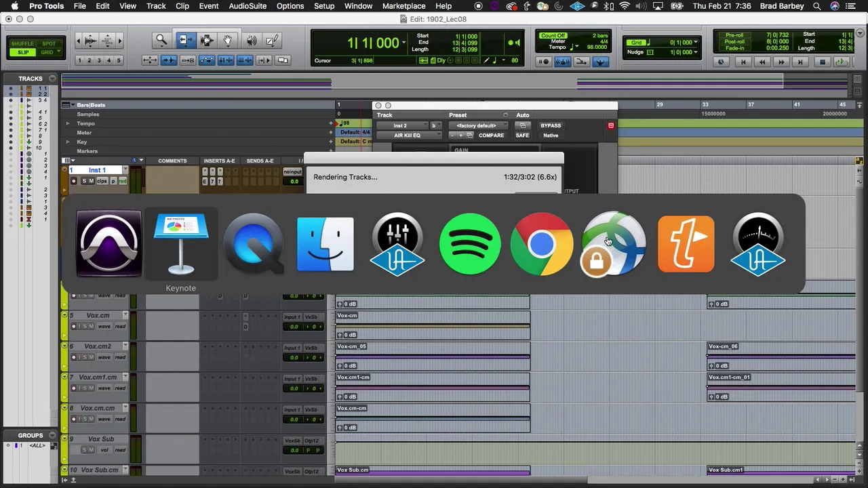Viewport: 868px width, 488px height.
Task: Enable Slip edit mode
Action: (22, 52)
